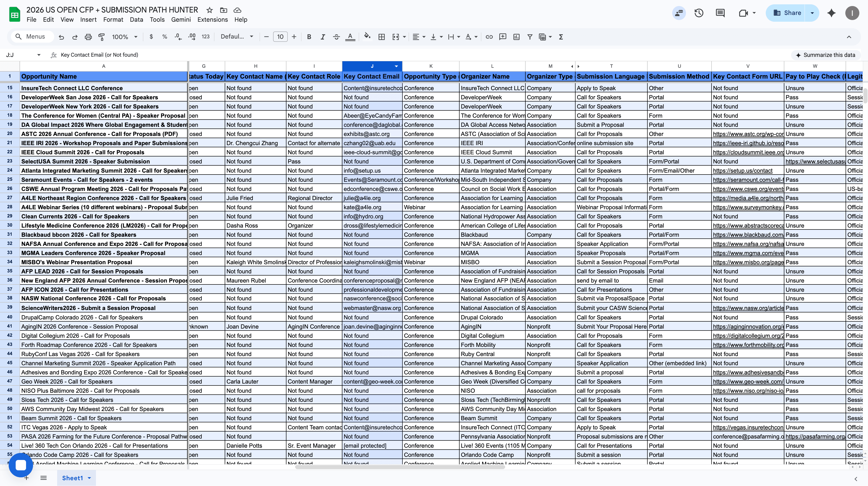868x486 pixels.
Task: Toggle italic formatting
Action: [322, 37]
